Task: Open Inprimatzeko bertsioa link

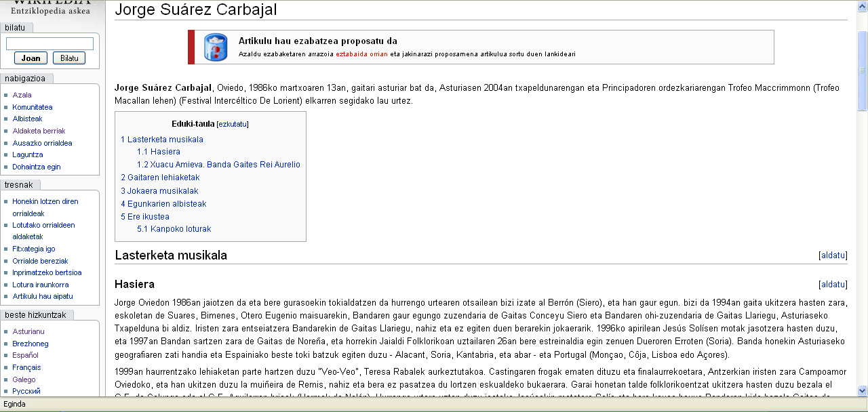Action: [x=47, y=272]
